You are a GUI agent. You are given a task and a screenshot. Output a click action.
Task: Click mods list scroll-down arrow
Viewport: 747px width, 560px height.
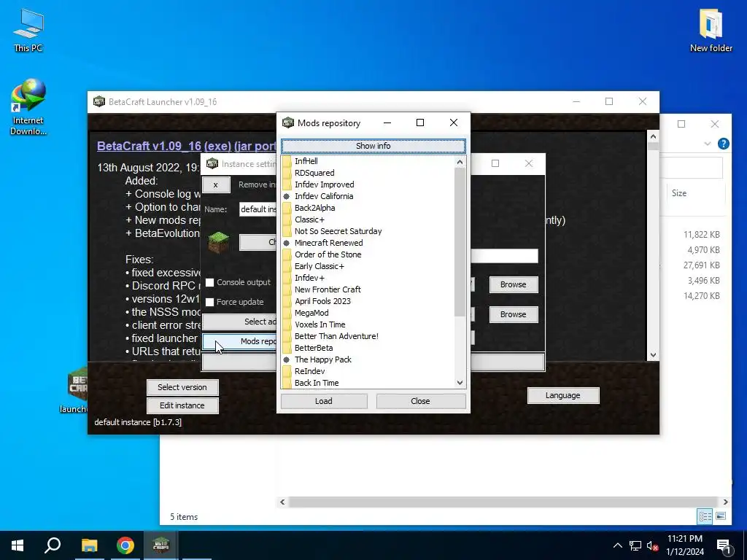pos(460,382)
